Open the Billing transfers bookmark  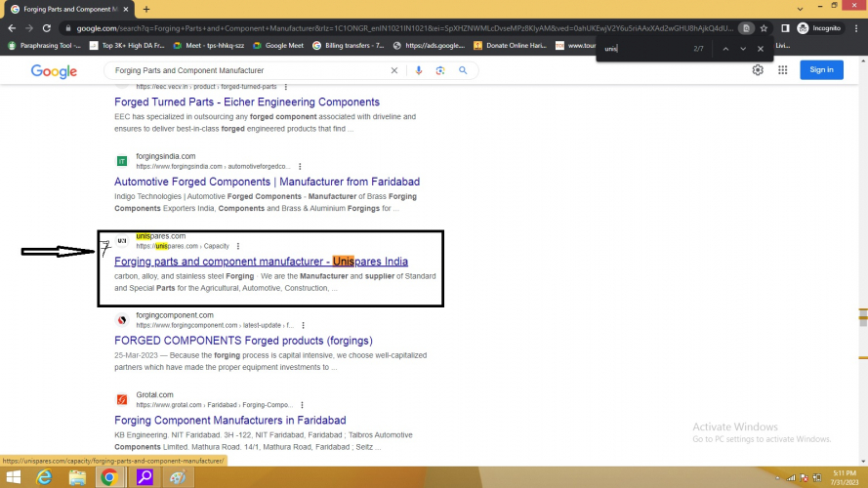tap(349, 46)
